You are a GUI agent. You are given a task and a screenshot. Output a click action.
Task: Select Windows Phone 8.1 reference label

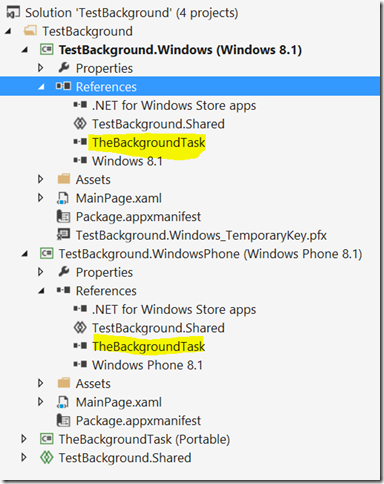point(147,365)
